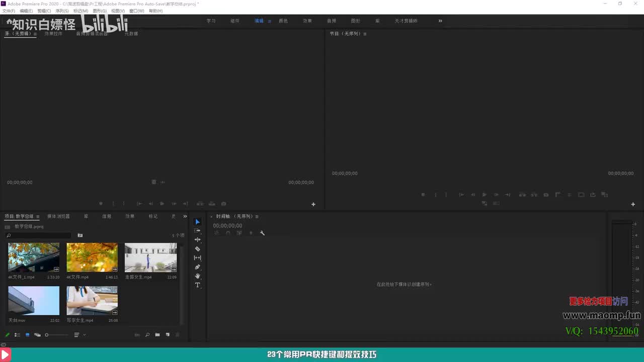Select the Razor tool
The image size is (644, 362).
pos(198,249)
